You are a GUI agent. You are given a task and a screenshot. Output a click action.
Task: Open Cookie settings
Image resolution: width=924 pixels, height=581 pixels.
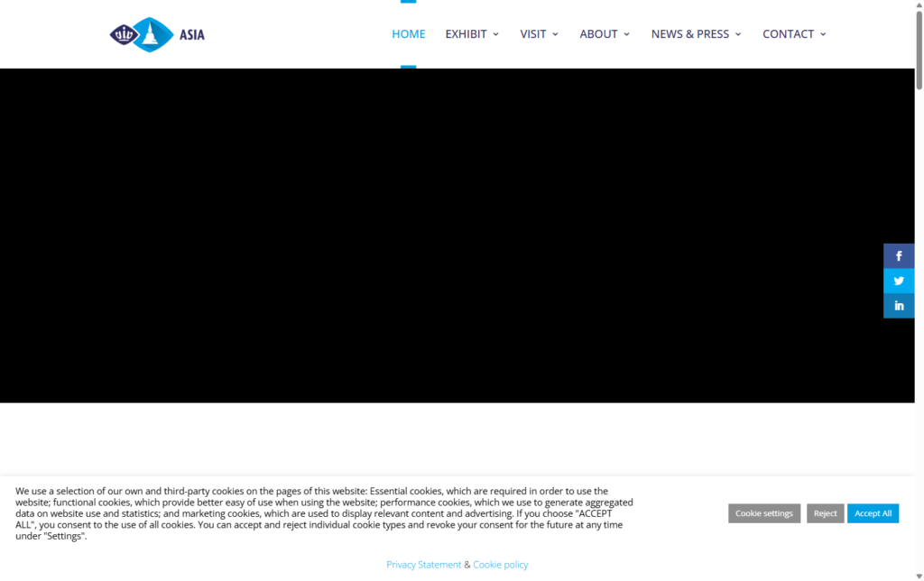pos(763,512)
